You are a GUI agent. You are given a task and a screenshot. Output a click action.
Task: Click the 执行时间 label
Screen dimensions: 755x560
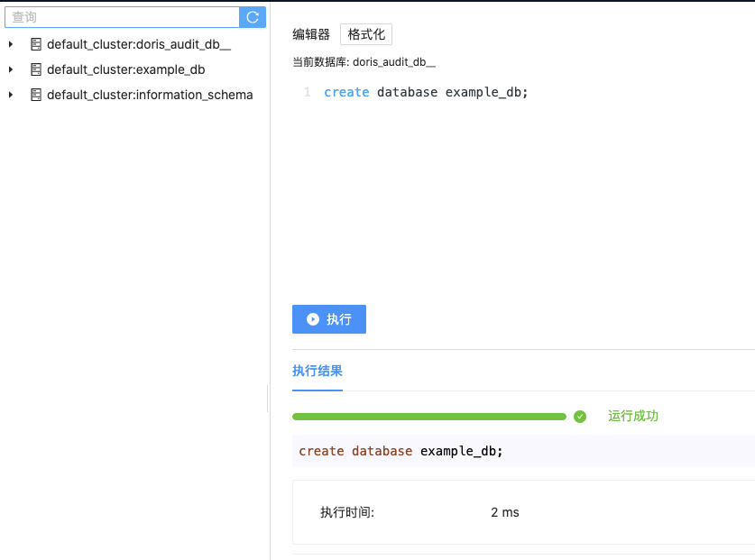(x=347, y=512)
